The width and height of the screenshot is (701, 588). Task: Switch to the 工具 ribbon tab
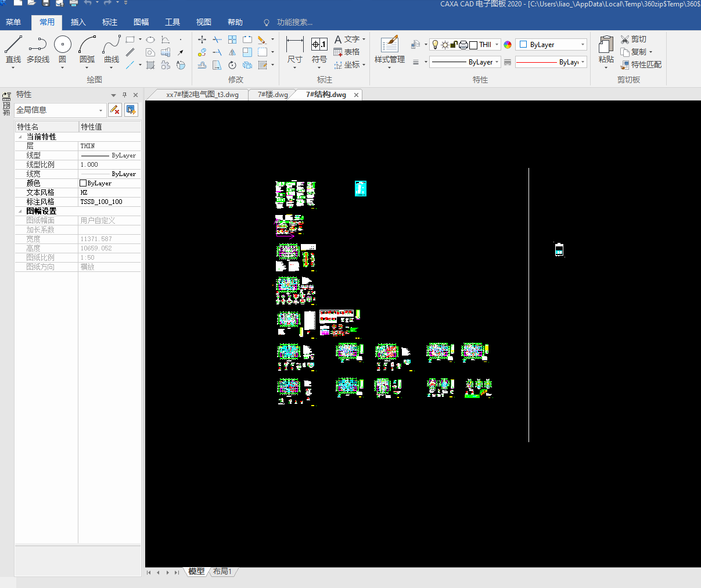172,22
